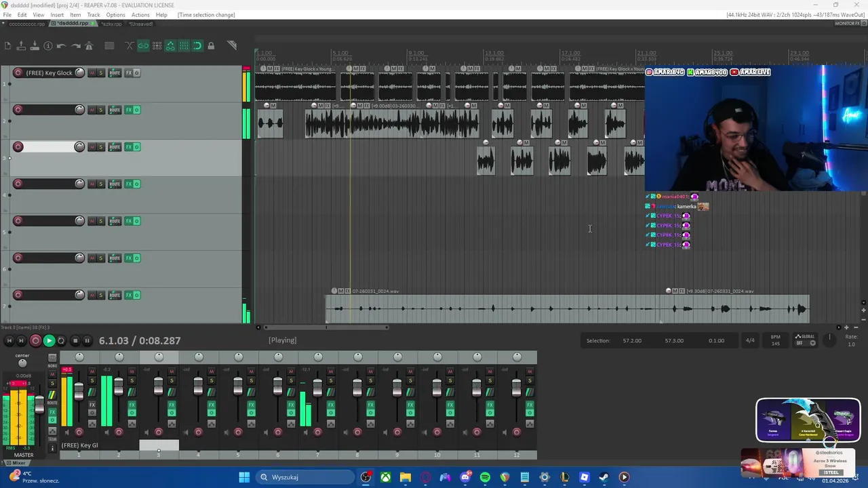This screenshot has width=868, height=488.
Task: Open FX chain on (FREE) Key Glock track
Action: pyautogui.click(x=129, y=73)
